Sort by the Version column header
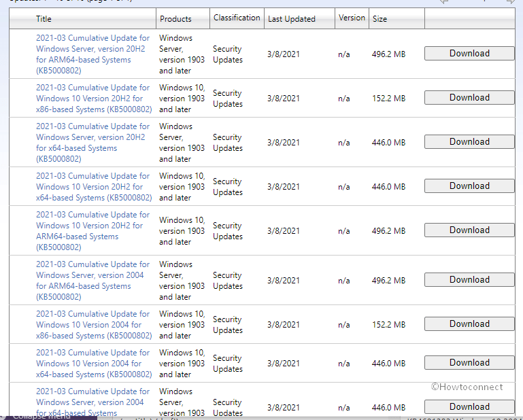523x420 pixels. point(352,18)
